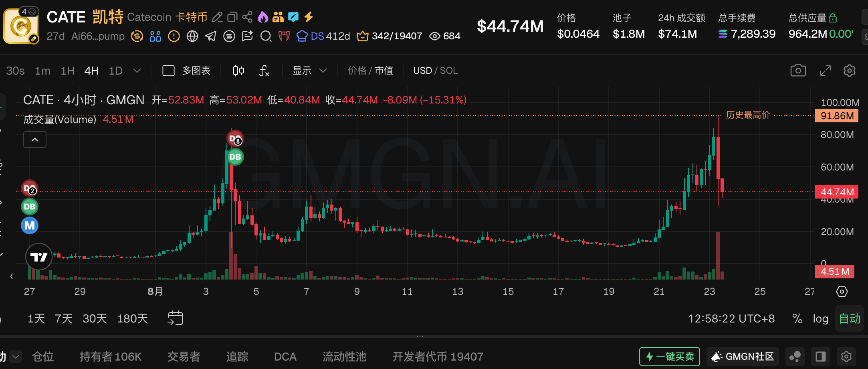Image resolution: width=868 pixels, height=369 pixels.
Task: Open the candlestick chart type selector
Action: coord(238,71)
